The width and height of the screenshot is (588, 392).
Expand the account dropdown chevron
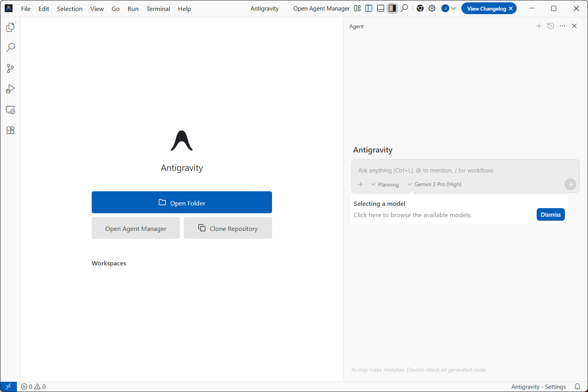point(454,8)
